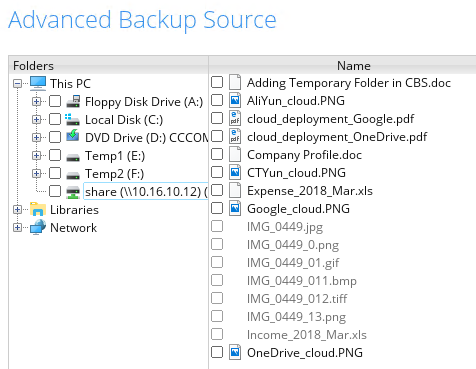This screenshot has width=476, height=369.
Task: Collapse the This PC tree node
Action: tap(17, 83)
